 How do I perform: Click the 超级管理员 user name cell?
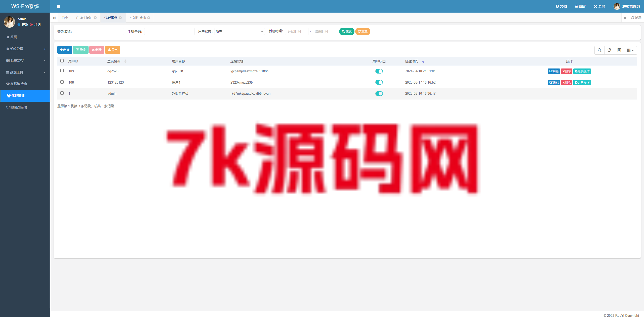180,94
